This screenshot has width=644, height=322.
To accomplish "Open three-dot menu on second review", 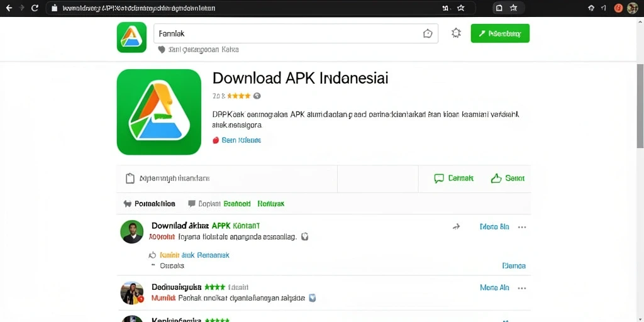I will (x=522, y=288).
